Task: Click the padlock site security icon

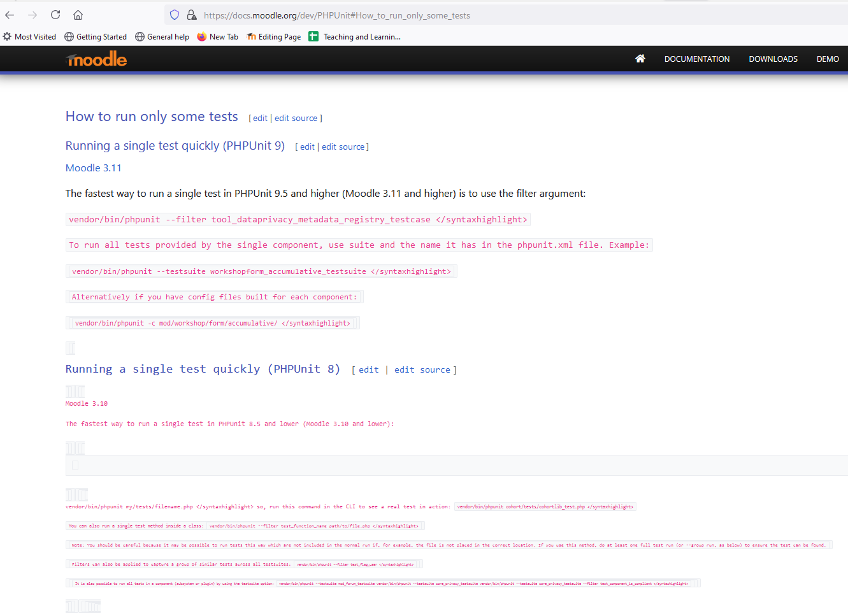Action: pos(191,15)
